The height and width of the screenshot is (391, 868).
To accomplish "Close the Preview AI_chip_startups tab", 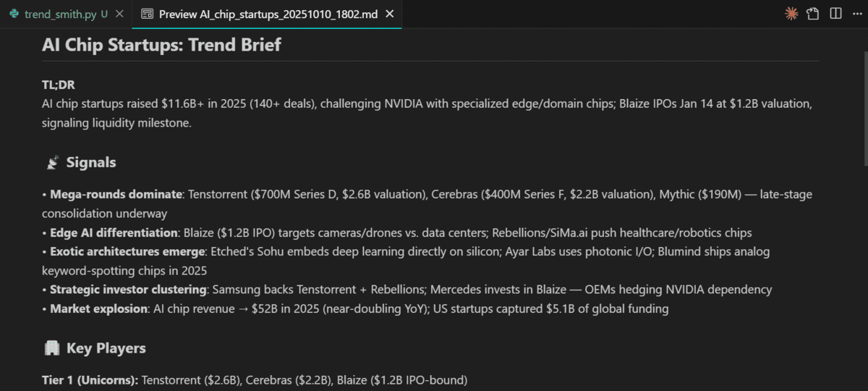I will (x=390, y=14).
